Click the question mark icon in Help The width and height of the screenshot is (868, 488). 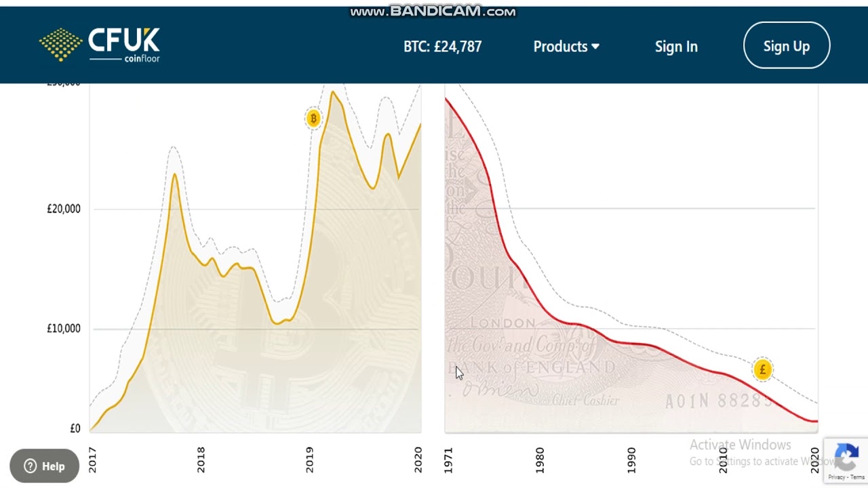pyautogui.click(x=30, y=466)
